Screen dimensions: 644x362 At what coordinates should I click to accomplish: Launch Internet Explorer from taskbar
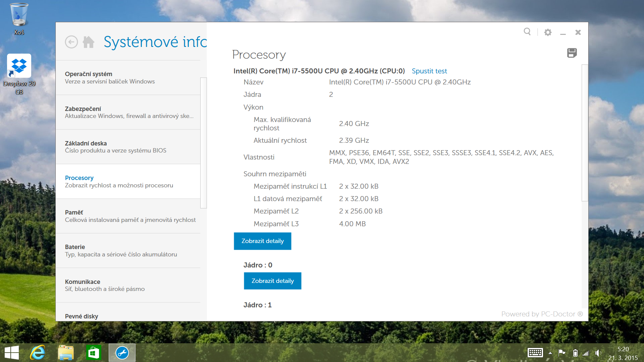click(38, 353)
